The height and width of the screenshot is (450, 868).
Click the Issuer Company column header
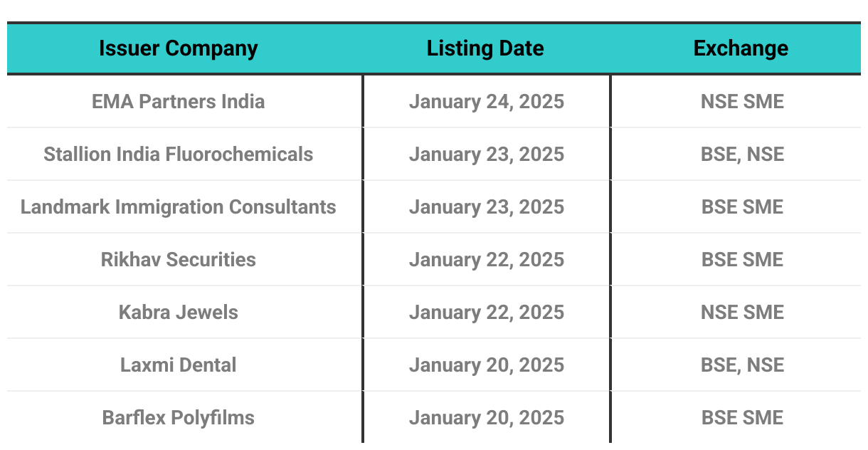point(178,48)
